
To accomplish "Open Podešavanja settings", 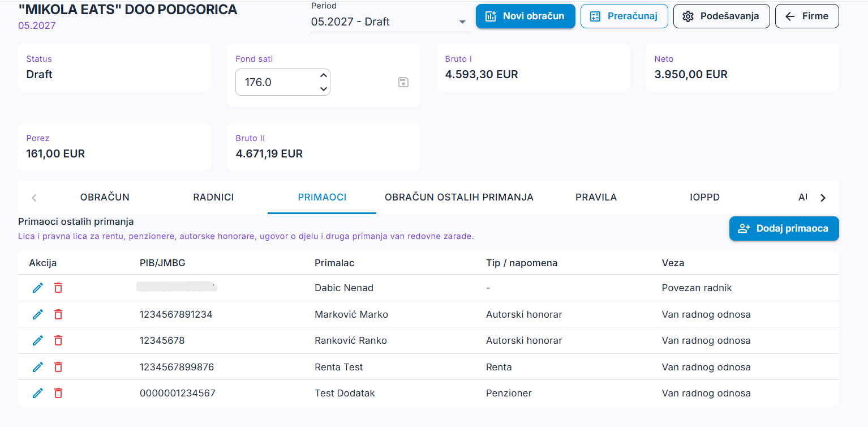I will [x=721, y=16].
